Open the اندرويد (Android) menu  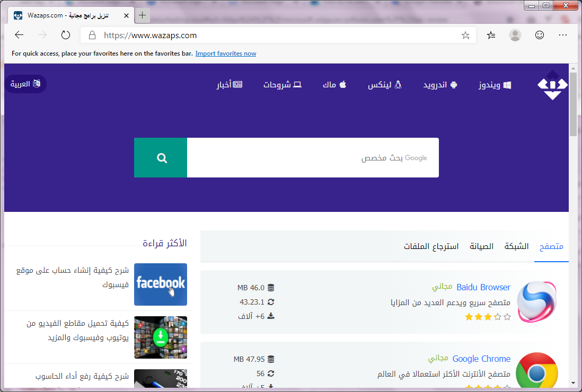440,85
